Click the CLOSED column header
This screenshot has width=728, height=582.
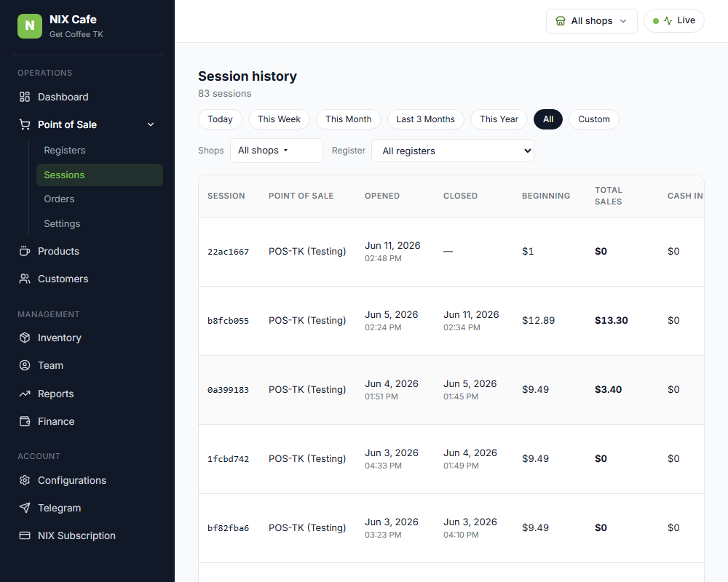(x=460, y=196)
